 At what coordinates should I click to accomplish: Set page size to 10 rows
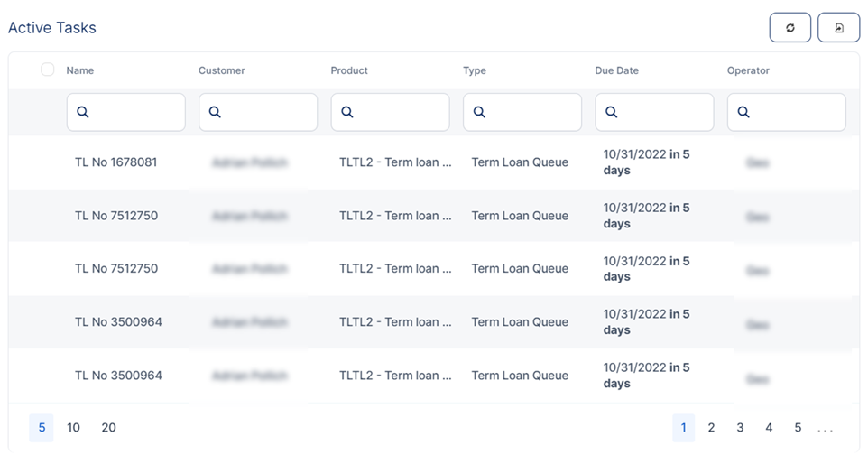coord(74,428)
